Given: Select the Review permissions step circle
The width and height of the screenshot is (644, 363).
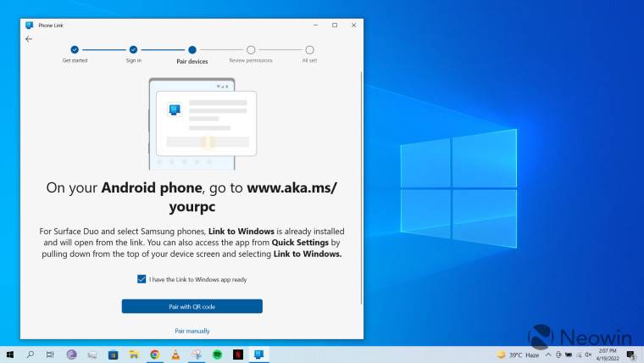Looking at the screenshot, I should coord(251,50).
